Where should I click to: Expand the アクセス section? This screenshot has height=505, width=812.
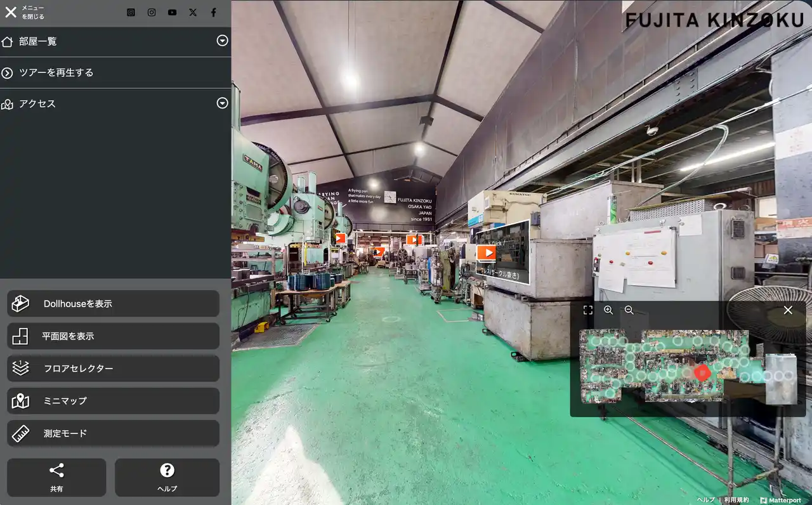(222, 103)
